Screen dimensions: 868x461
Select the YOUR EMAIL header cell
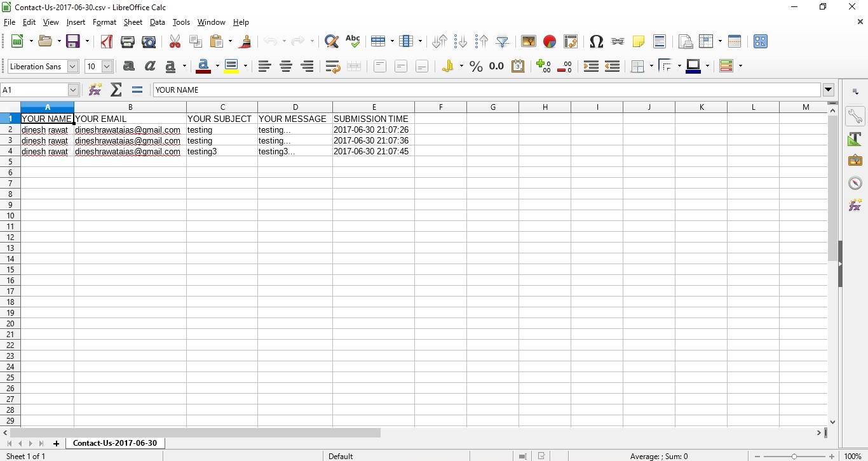(x=130, y=119)
